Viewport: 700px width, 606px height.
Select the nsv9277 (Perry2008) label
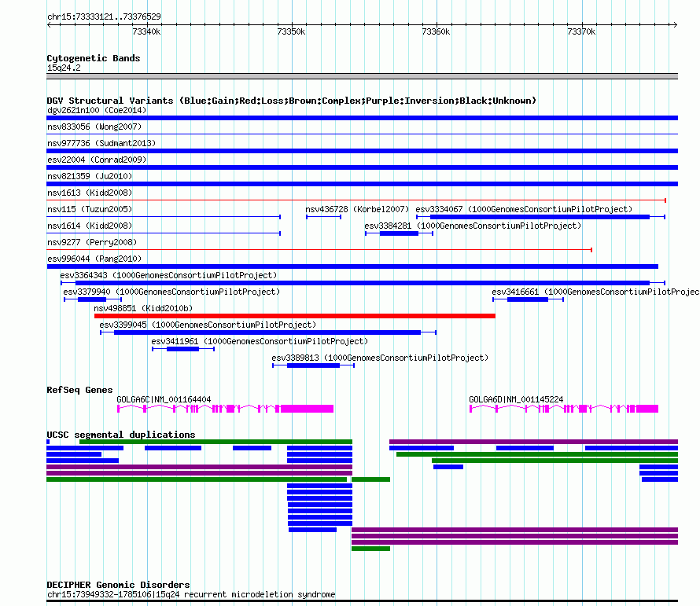click(92, 242)
